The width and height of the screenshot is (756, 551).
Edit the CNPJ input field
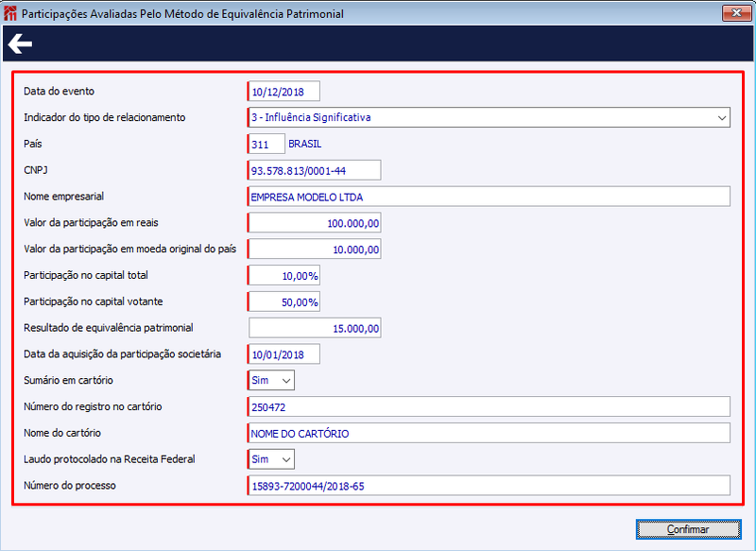[315, 170]
